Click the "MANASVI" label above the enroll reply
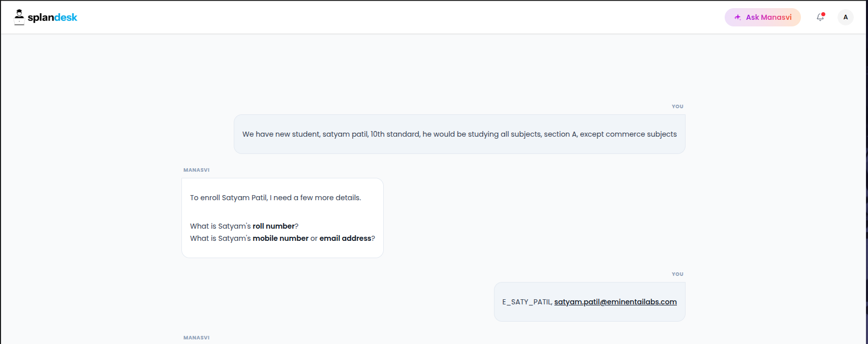The image size is (868, 344). (x=197, y=170)
